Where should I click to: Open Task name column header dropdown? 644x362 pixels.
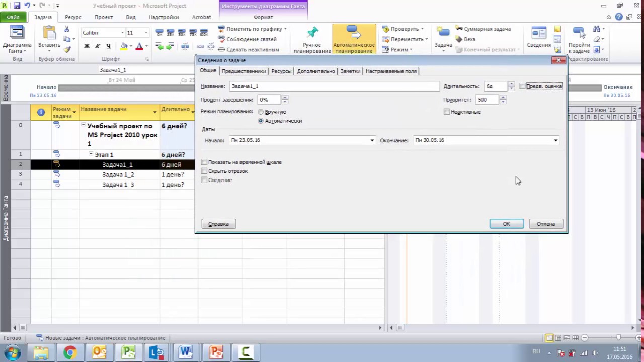(x=155, y=112)
